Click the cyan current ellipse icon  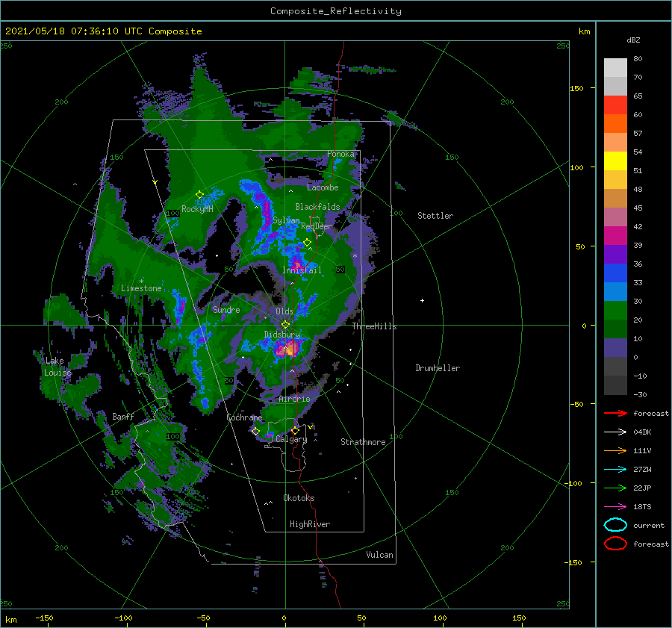615,525
